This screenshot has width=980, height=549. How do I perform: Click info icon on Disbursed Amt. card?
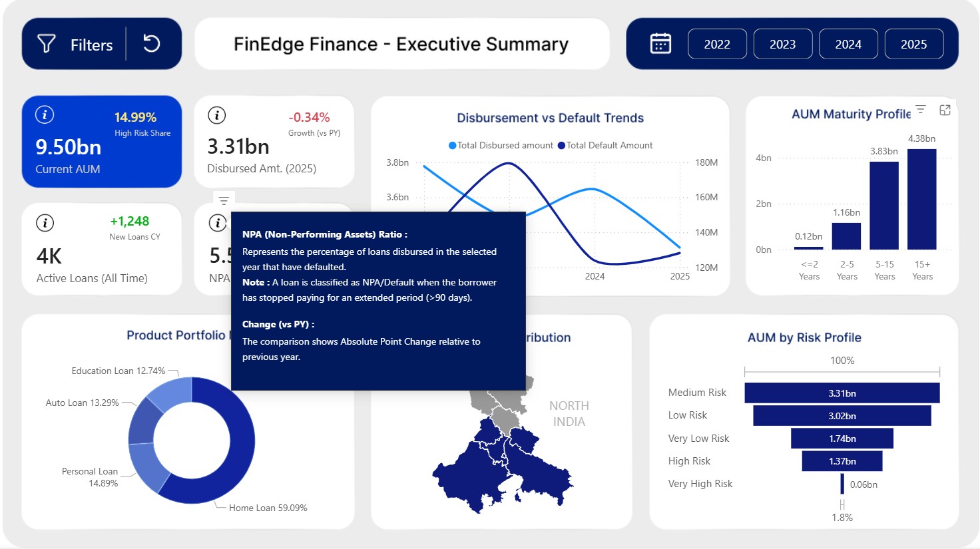[216, 115]
